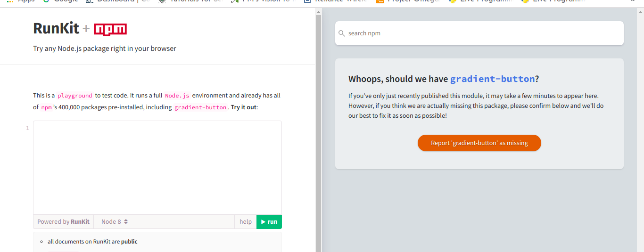
Task: Focus the search npm input field
Action: pos(479,33)
